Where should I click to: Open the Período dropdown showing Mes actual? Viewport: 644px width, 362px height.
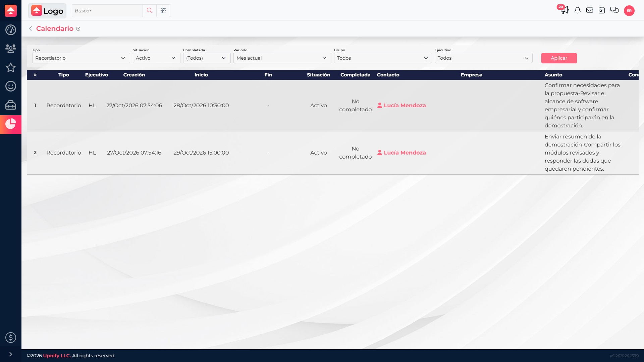(282, 58)
